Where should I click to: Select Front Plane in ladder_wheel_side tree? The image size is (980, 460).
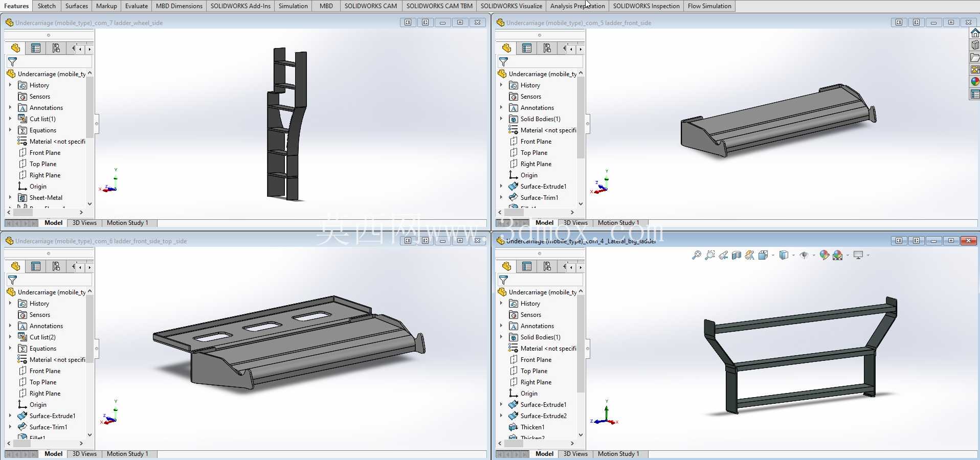click(45, 153)
